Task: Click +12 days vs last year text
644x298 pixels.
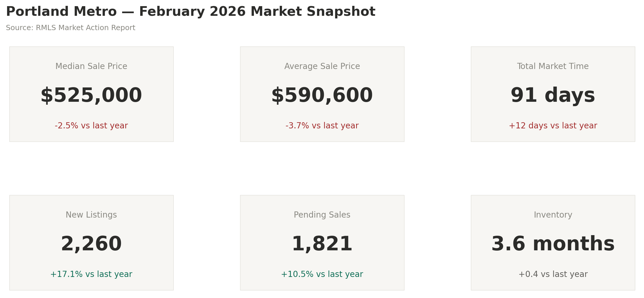Action: click(x=553, y=126)
